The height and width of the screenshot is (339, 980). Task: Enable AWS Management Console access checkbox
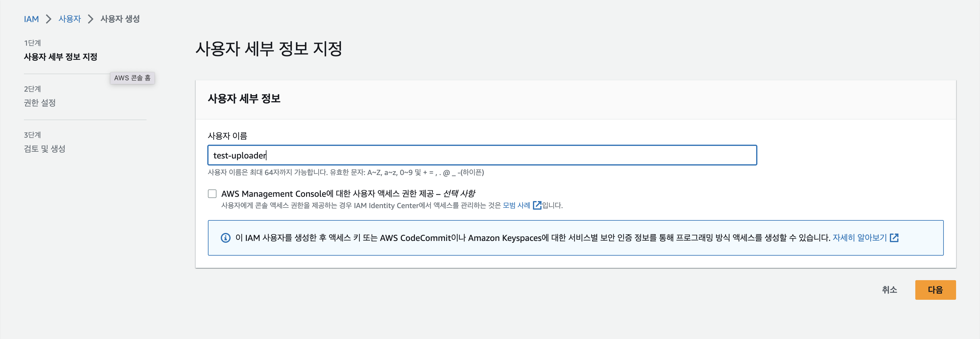[212, 194]
